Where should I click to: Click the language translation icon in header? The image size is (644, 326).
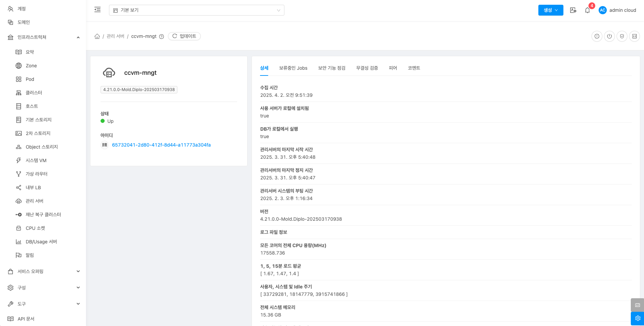tap(573, 10)
